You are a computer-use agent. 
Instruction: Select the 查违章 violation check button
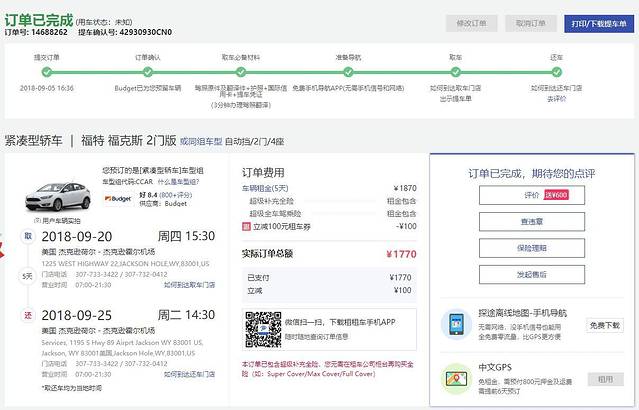click(x=532, y=221)
